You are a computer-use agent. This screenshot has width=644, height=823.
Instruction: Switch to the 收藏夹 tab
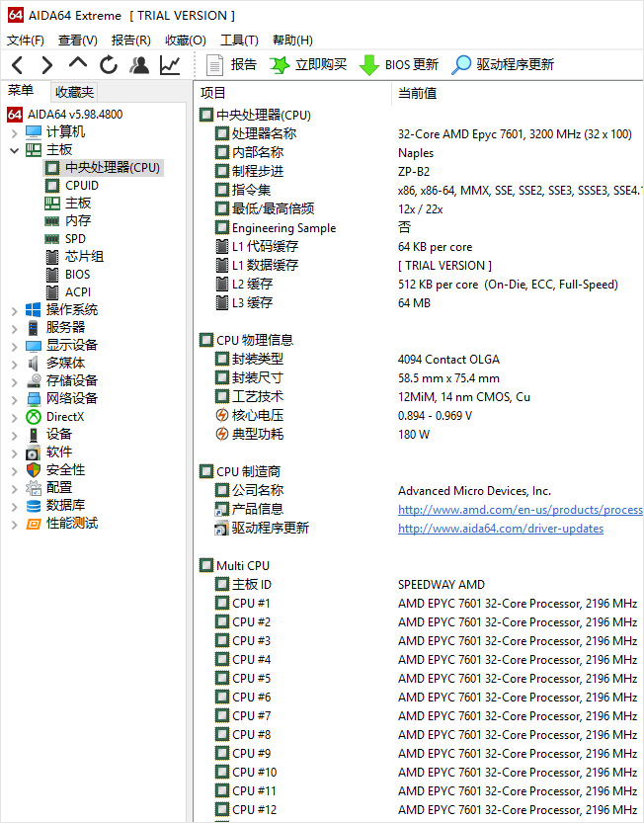tap(74, 93)
